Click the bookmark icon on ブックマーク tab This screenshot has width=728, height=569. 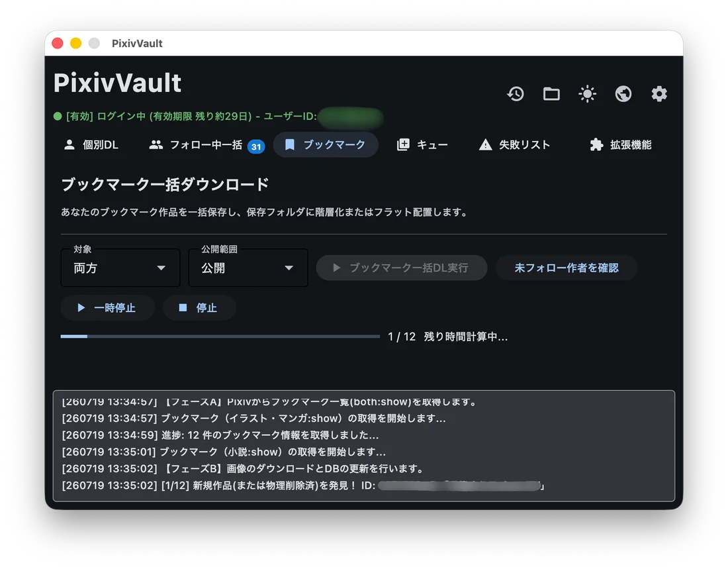pos(290,145)
